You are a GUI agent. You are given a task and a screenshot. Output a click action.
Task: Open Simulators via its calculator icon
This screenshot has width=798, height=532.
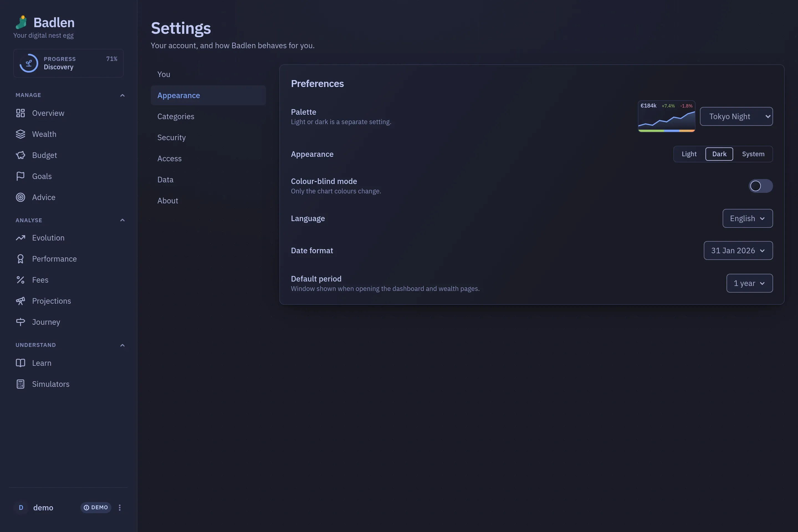pos(20,384)
